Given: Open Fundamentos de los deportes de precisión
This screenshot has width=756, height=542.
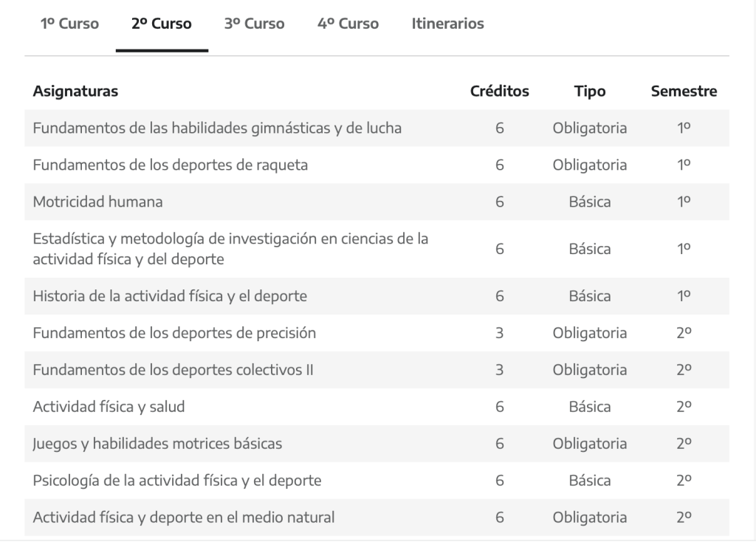Looking at the screenshot, I should point(174,333).
